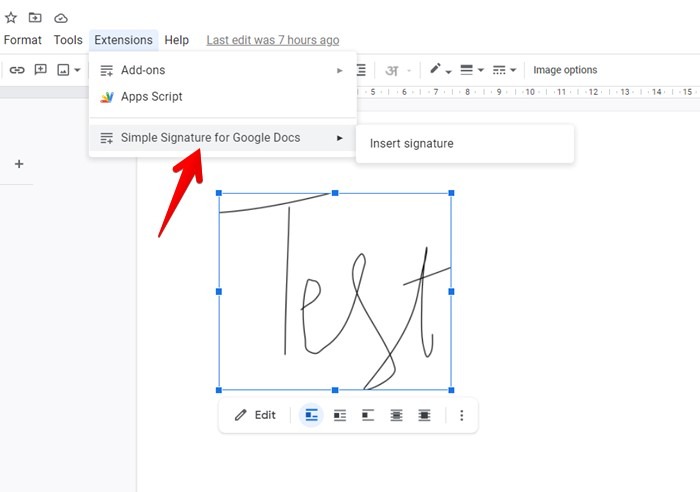Screen dimensions: 700x492
Task: Click the top-right resize handle of the image
Action: pos(451,193)
